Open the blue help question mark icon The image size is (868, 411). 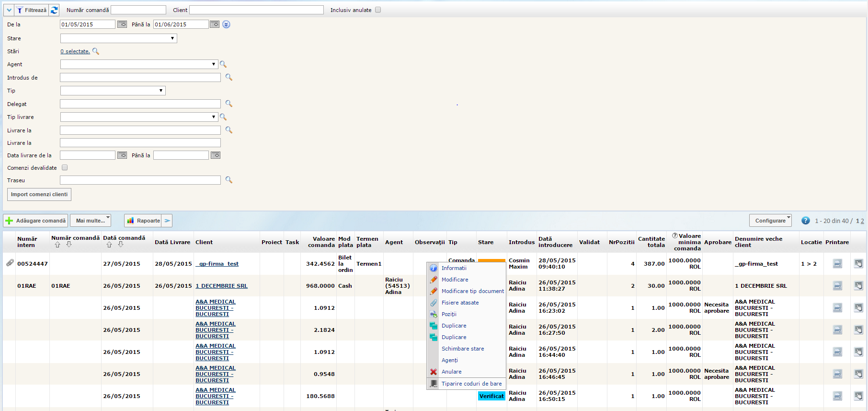[806, 221]
